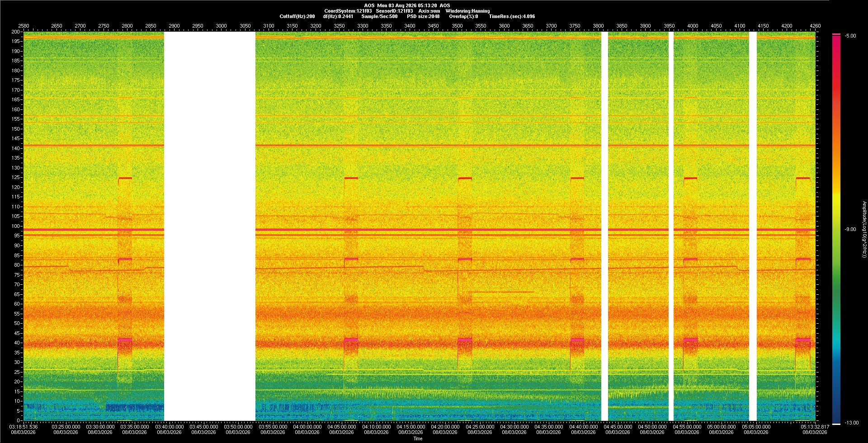Click the '04:05:00.000' time axis label

(x=341, y=426)
